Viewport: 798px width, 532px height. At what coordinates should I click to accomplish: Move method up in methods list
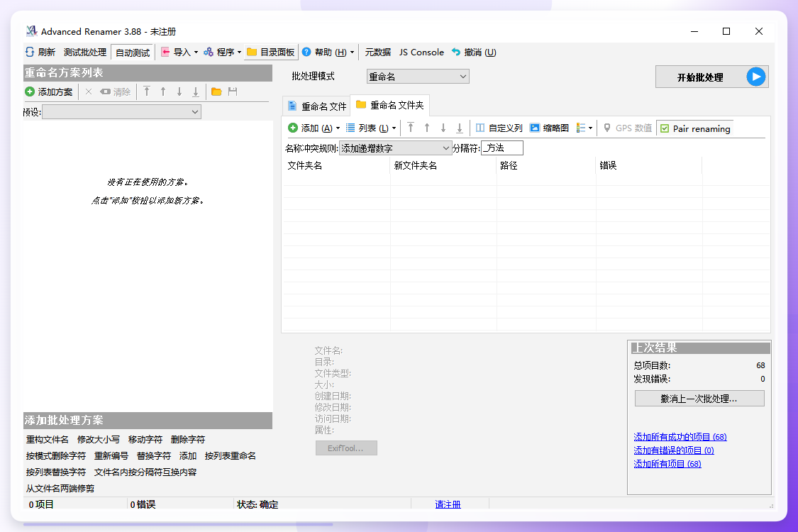pyautogui.click(x=163, y=92)
